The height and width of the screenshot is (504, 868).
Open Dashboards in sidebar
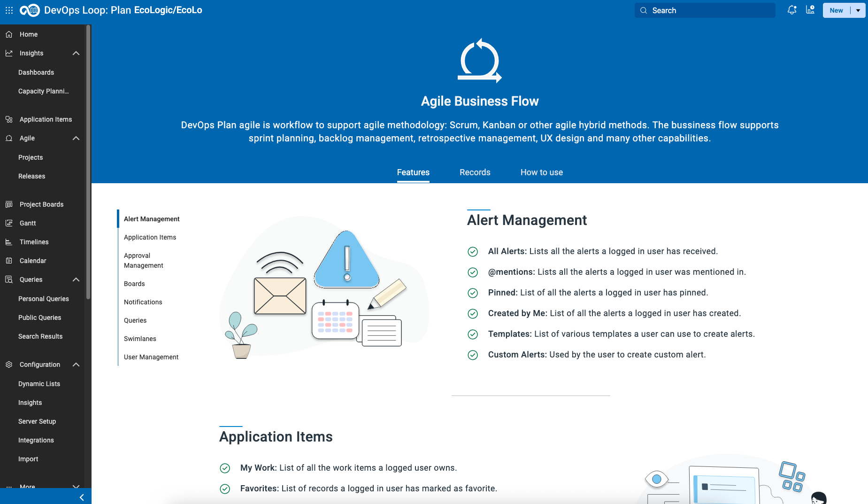(36, 72)
